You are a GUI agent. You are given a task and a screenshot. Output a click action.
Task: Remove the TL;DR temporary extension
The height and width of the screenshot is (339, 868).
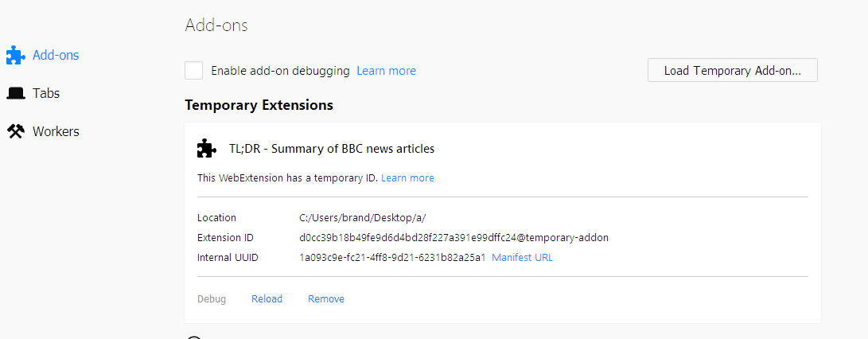(x=326, y=299)
